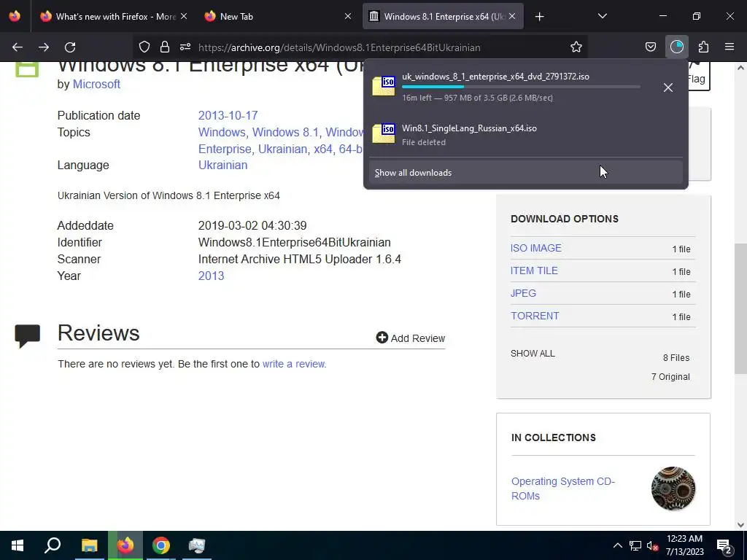Launch Google Chrome from the taskbar

(161, 545)
